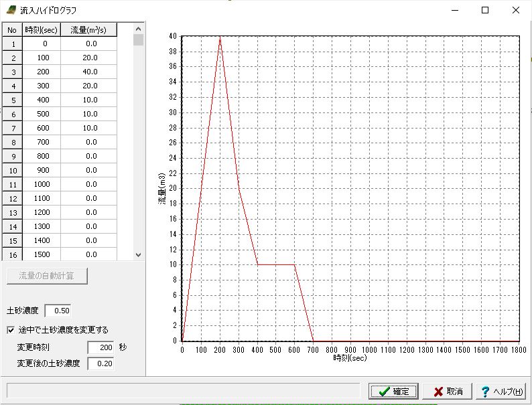This screenshot has width=532, height=405.
Task: Click the 確定 confirm button
Action: (x=393, y=392)
